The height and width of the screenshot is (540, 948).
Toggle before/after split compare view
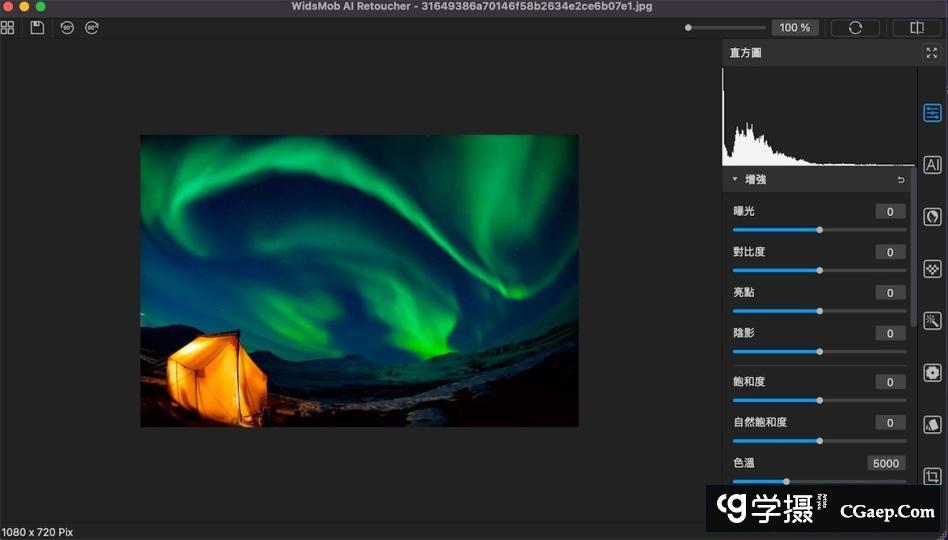click(917, 28)
